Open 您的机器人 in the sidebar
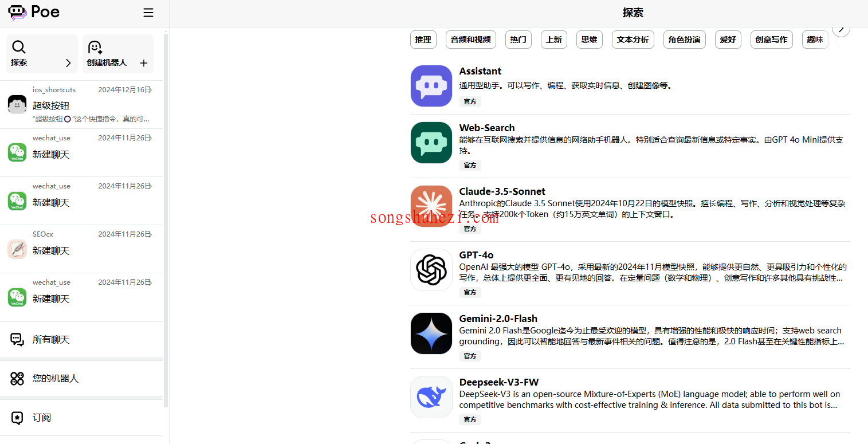 81,379
